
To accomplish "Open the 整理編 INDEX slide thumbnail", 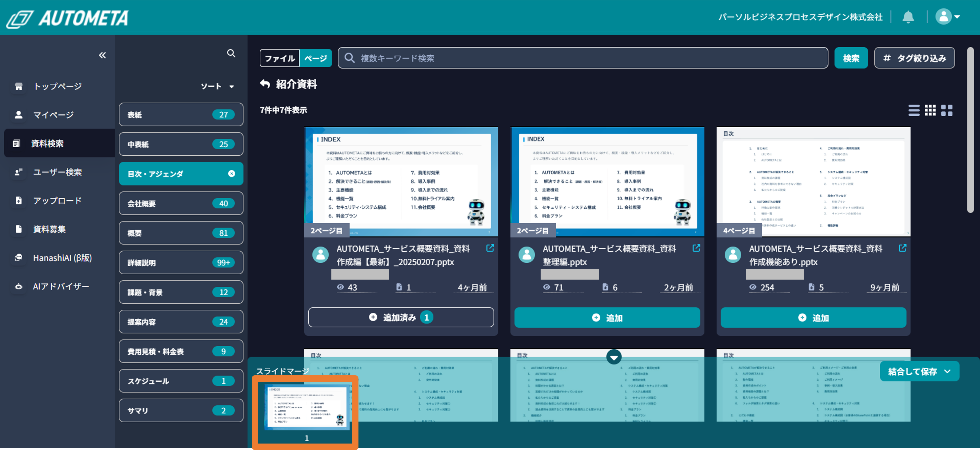I will point(607,182).
